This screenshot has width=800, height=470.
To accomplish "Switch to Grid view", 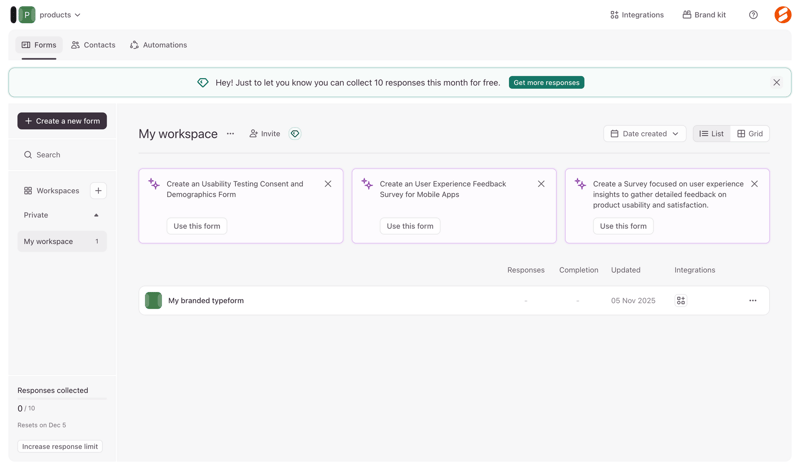I will (x=750, y=134).
